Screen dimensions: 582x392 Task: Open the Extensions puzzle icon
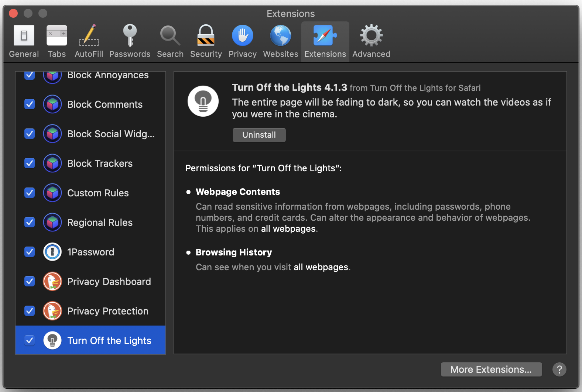tap(325, 35)
